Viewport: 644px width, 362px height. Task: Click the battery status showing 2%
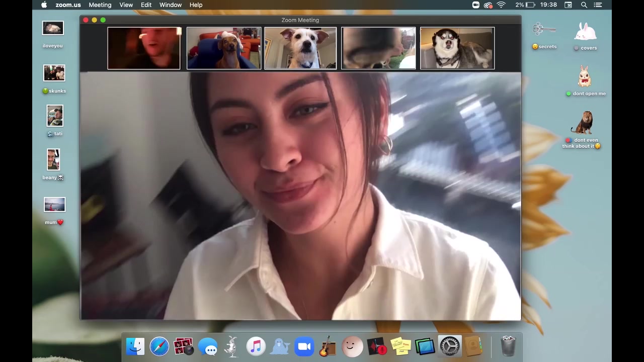[x=525, y=5]
